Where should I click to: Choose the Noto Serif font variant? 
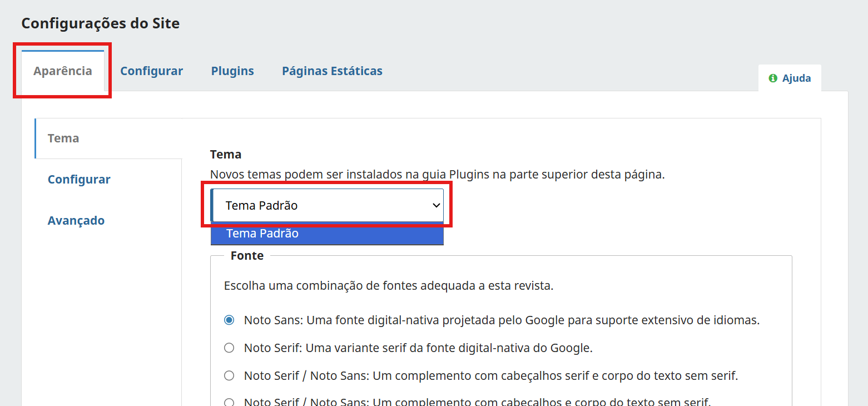click(229, 347)
